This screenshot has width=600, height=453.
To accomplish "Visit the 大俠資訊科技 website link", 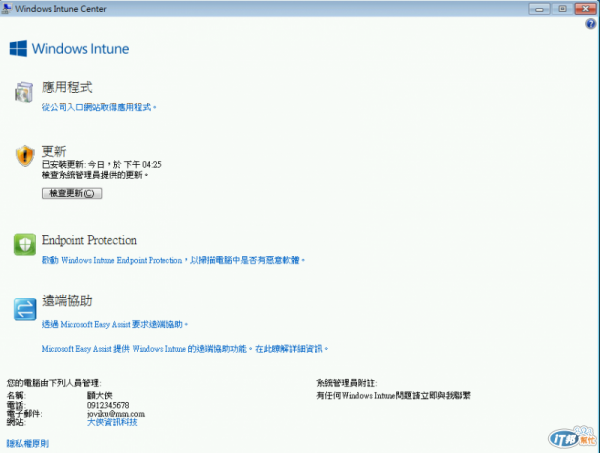I will [x=112, y=422].
